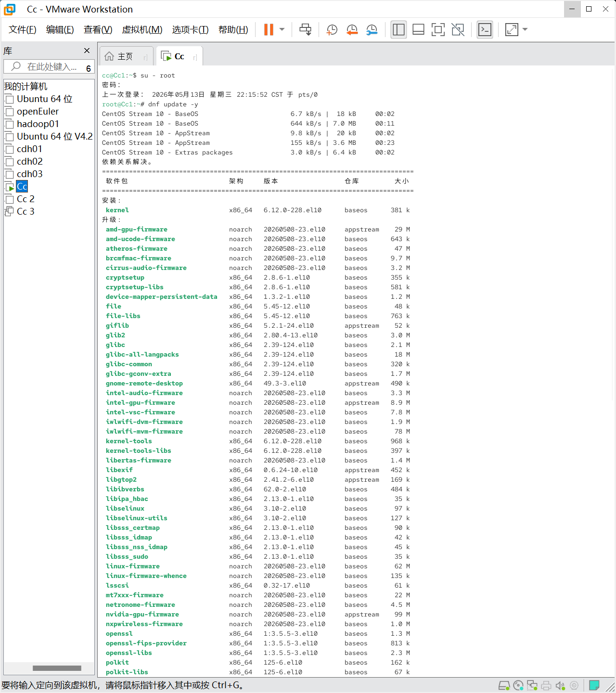Viewport: 616px width, 693px height.
Task: Open the snapshot manager wrench-clock icon
Action: pos(372,29)
